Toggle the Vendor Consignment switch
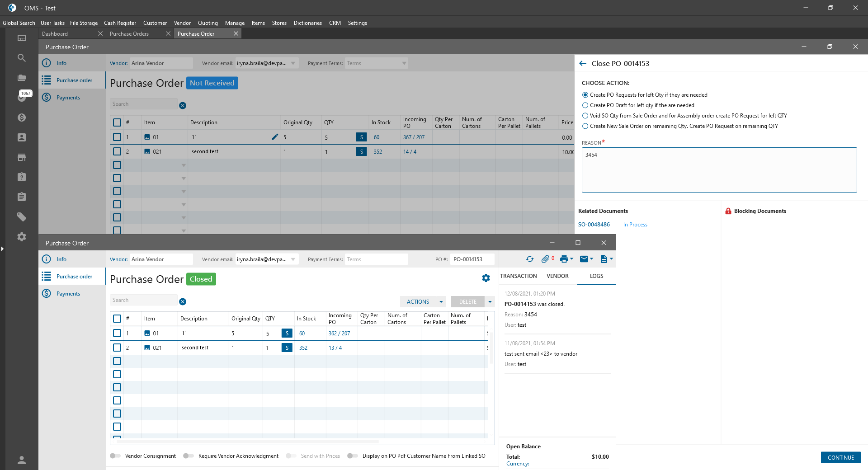 coord(115,456)
